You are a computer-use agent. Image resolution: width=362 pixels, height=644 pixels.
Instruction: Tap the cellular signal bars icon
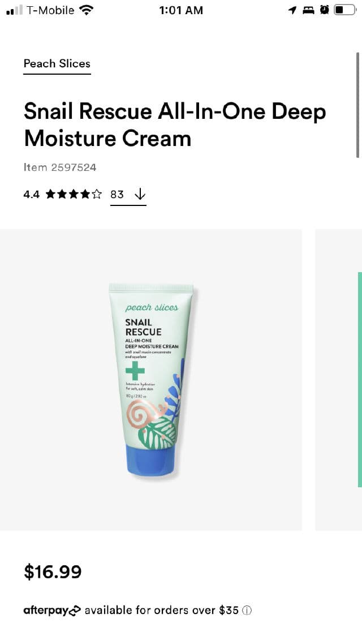coord(14,10)
